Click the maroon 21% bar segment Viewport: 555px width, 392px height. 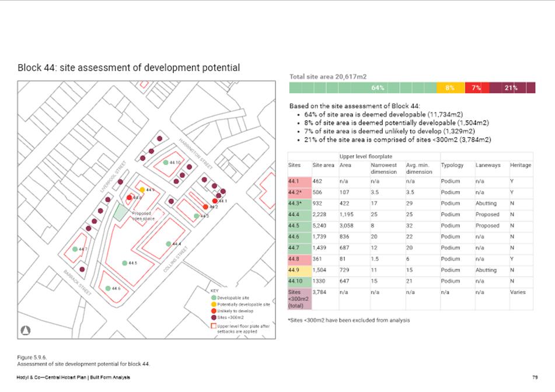(512, 88)
